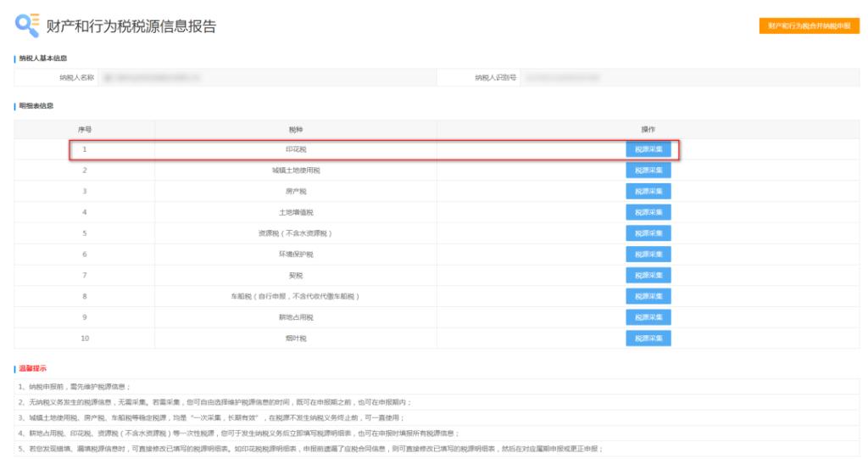This screenshot has height=459, width=868.
Task: Click 税源采集 button for 契税
Action: coord(648,275)
